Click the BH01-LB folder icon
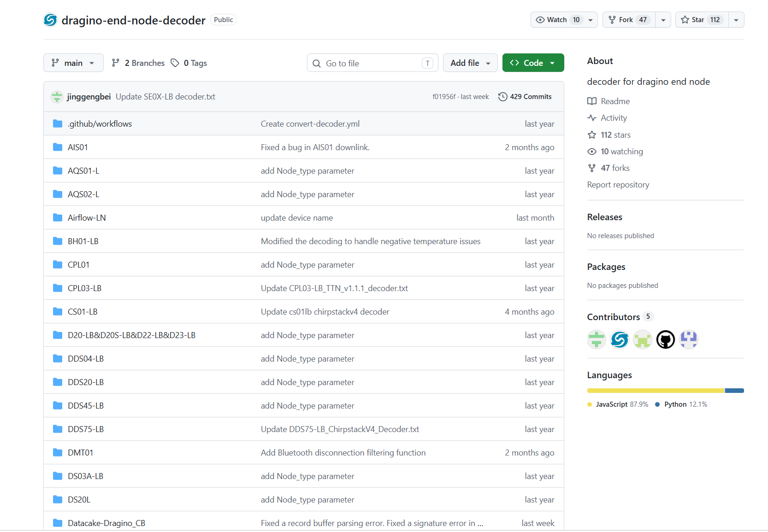 click(58, 241)
